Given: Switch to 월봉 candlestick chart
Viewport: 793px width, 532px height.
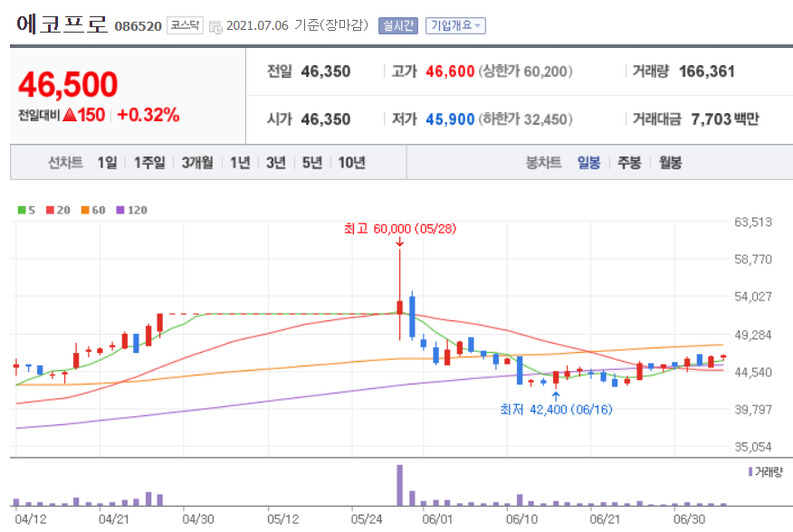Looking at the screenshot, I should (670, 163).
